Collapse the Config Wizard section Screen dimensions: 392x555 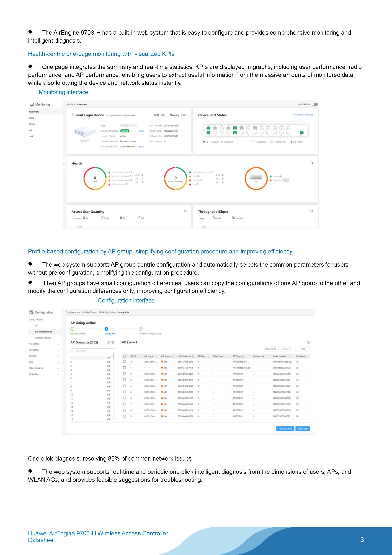[x=58, y=320]
